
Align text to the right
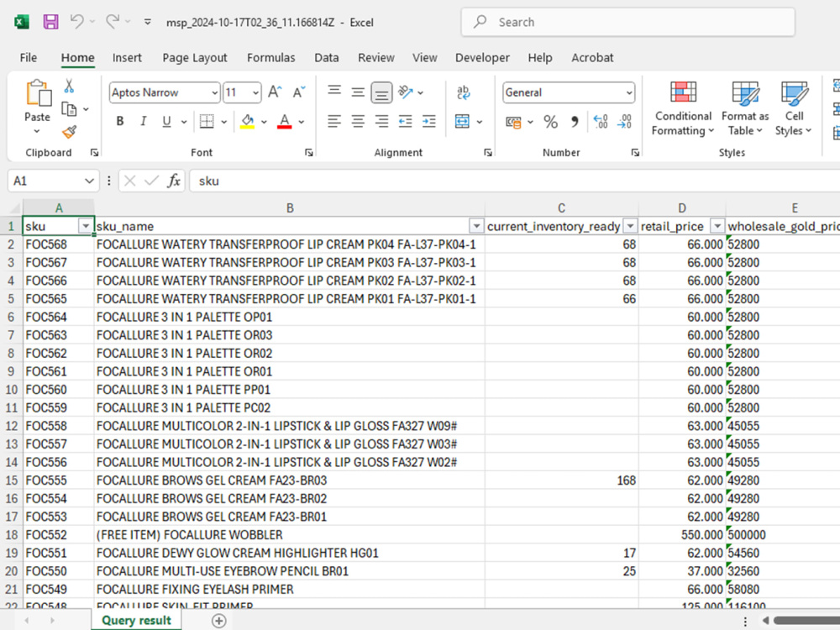381,122
